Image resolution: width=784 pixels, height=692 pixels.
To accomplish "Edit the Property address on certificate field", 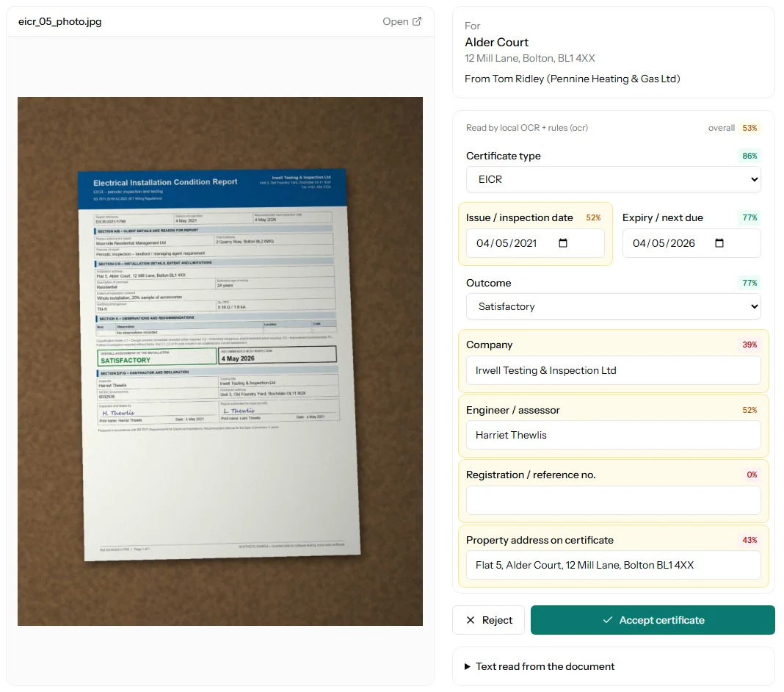I will pyautogui.click(x=613, y=566).
